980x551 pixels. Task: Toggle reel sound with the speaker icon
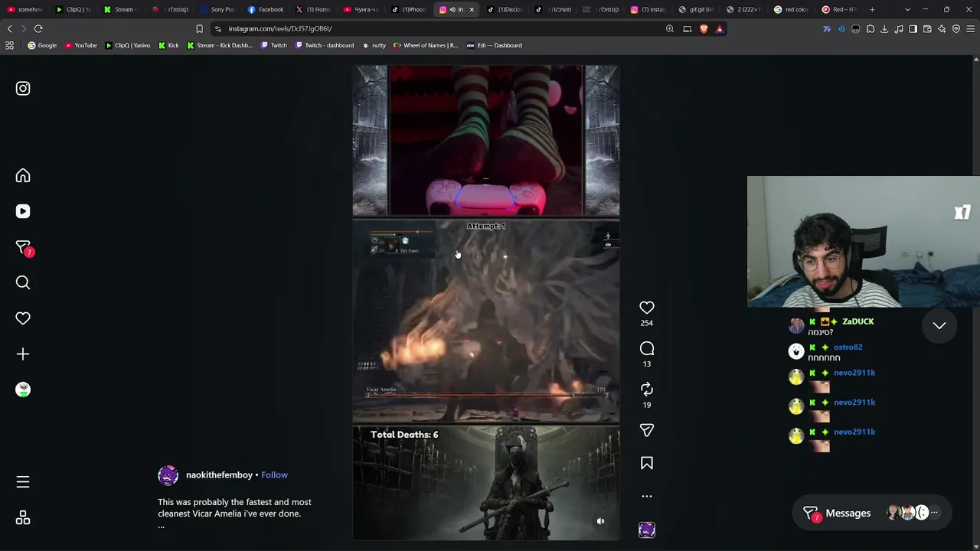click(600, 521)
